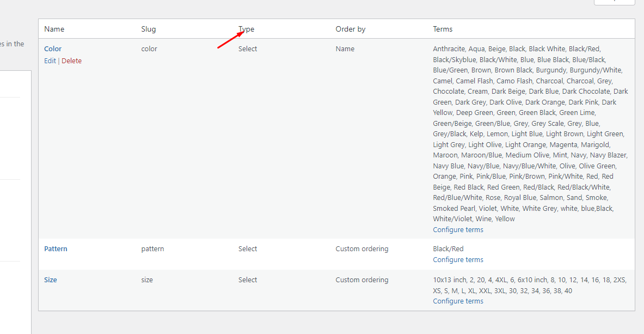Click the Select type in Size row
Screen dimensions: 644x334
pos(248,280)
